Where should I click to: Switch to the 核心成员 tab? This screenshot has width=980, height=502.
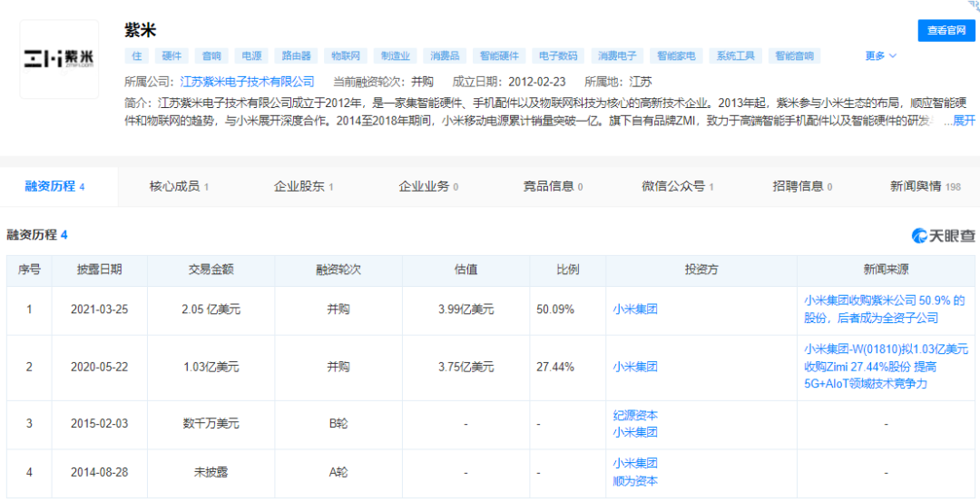tap(179, 187)
